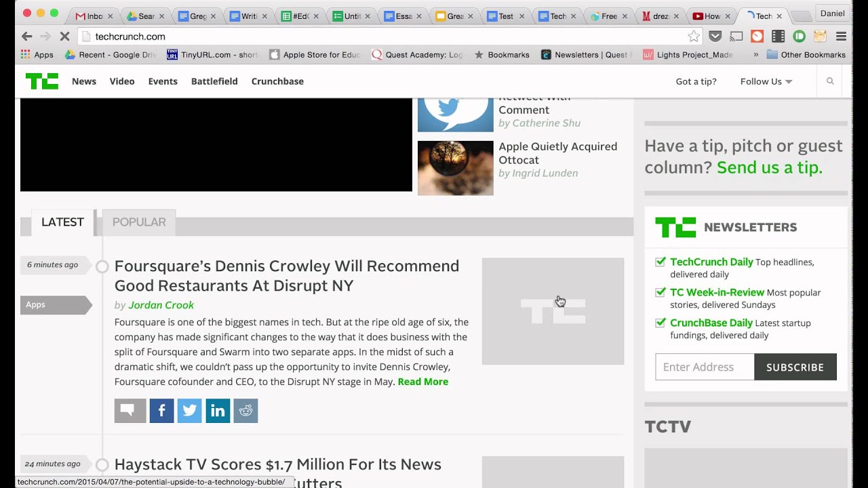Click Twitter bird story thumbnail
The image size is (868, 488).
coord(456,115)
